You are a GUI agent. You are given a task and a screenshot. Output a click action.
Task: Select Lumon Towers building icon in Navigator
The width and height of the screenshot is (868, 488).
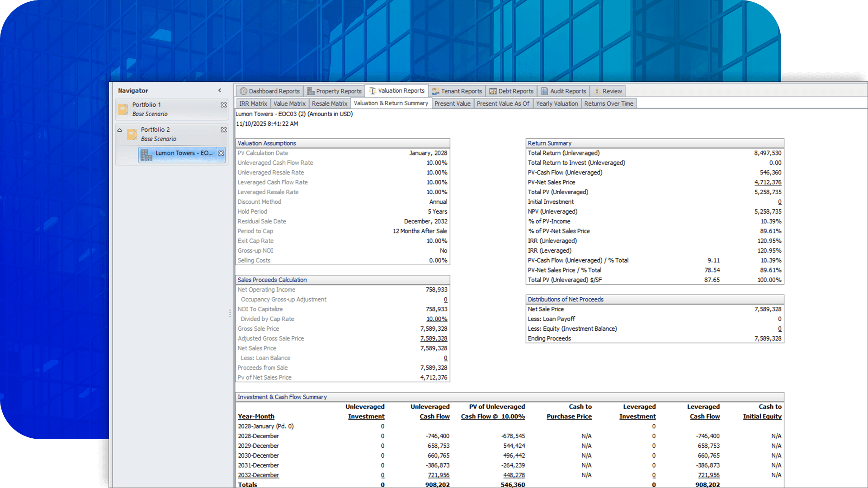click(x=146, y=155)
